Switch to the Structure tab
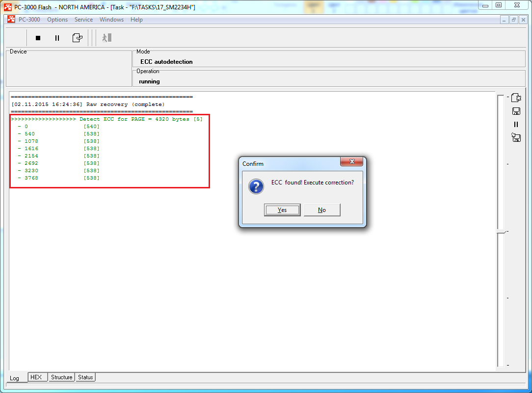 pyautogui.click(x=61, y=377)
